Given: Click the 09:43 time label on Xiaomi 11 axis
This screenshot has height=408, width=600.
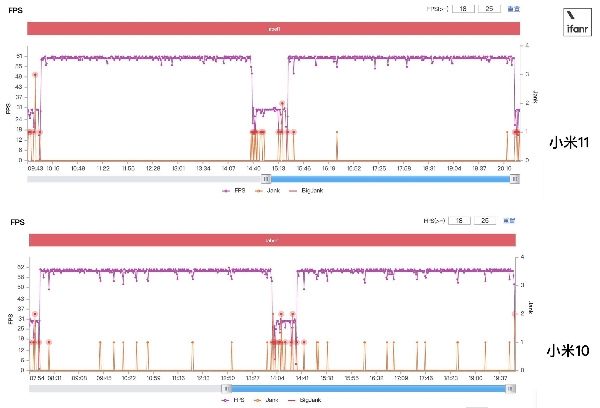Looking at the screenshot, I should [35, 168].
